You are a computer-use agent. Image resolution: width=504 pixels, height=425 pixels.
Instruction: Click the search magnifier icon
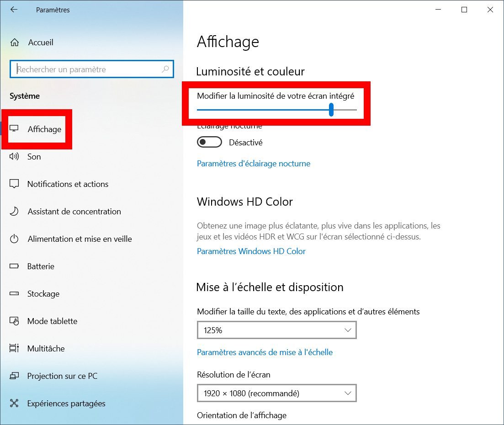pos(165,69)
